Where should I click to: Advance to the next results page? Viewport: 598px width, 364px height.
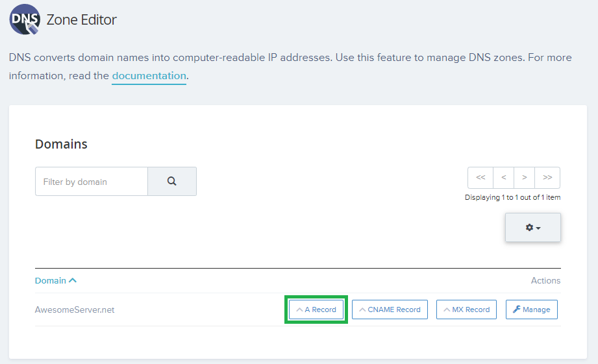point(524,178)
